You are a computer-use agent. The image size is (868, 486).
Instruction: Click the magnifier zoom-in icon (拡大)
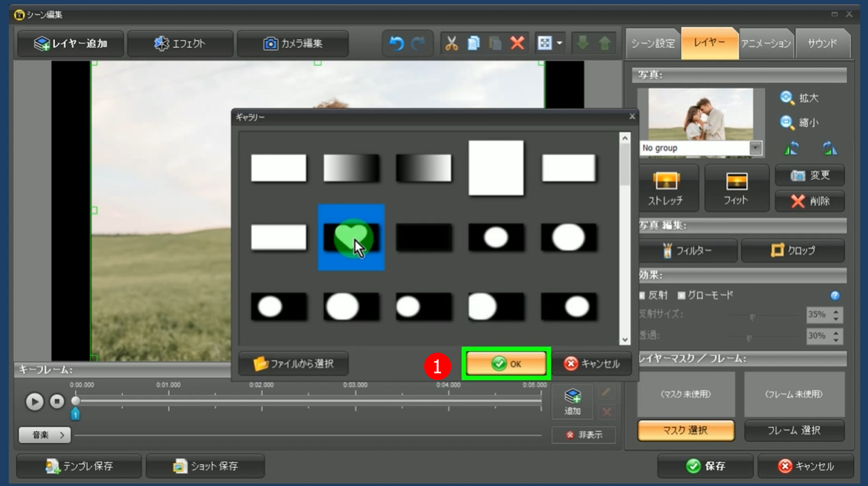tap(786, 98)
